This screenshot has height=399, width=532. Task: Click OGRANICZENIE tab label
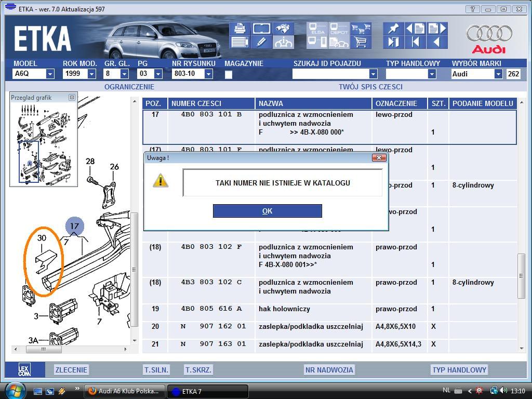tap(129, 87)
